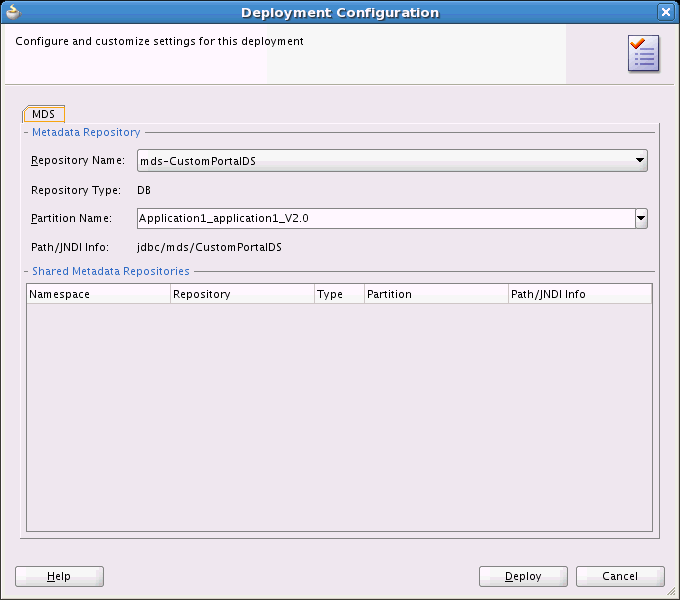Click the Type column header
The width and height of the screenshot is (680, 600).
click(x=340, y=294)
